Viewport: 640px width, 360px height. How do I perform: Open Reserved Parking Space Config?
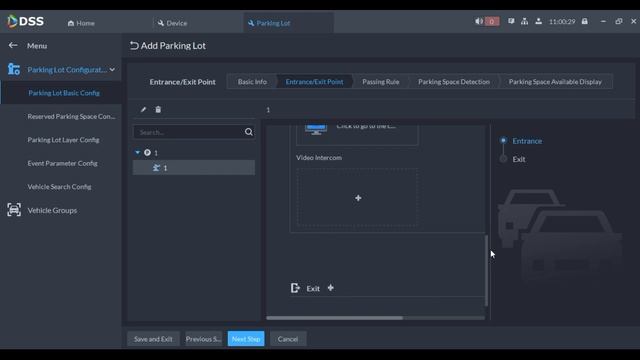tap(71, 116)
